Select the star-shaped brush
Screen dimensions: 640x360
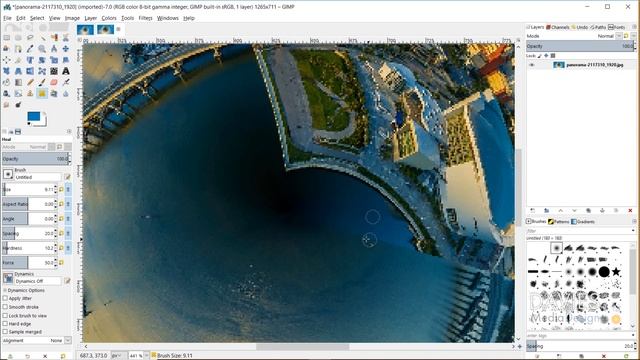[x=616, y=271]
